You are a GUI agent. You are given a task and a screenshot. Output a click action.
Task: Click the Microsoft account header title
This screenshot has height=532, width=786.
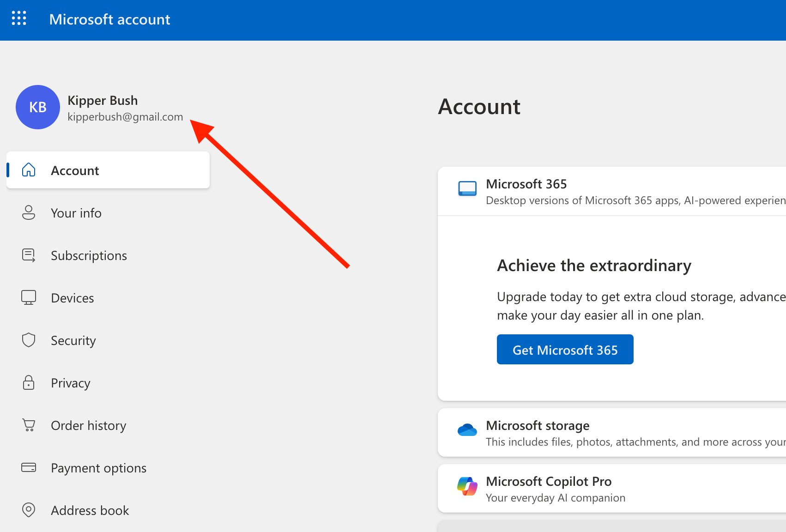click(109, 19)
